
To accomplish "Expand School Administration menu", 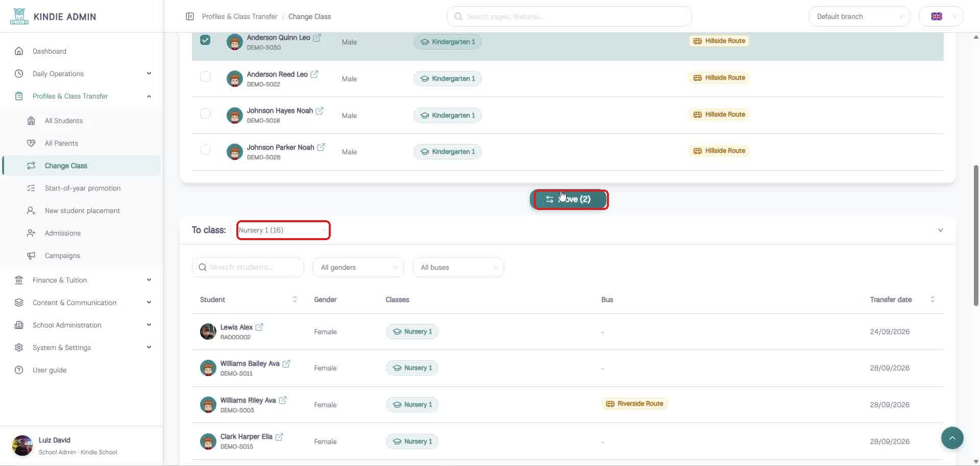I will coord(149,325).
